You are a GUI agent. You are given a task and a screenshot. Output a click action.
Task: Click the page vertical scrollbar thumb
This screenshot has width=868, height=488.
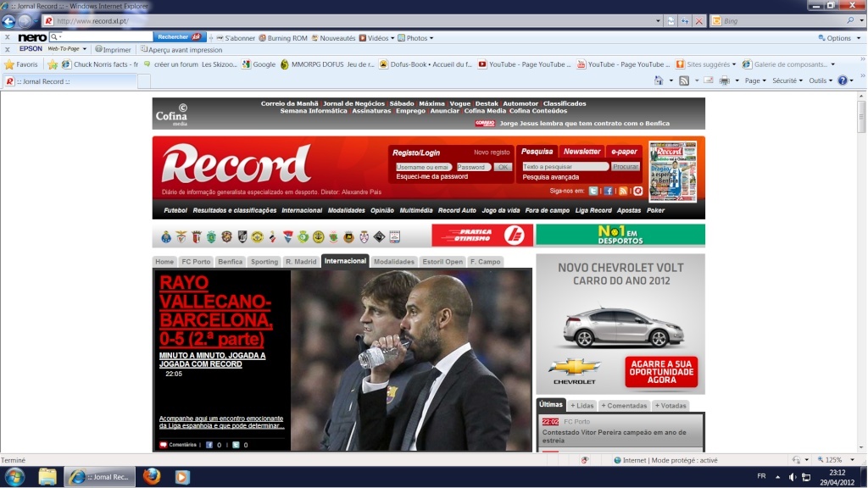pos(861,115)
